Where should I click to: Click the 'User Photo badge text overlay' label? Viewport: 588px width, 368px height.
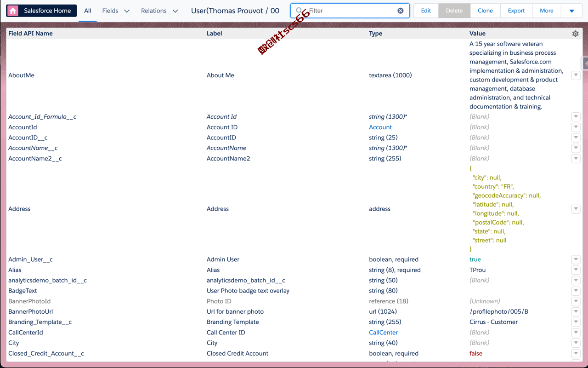coord(248,291)
